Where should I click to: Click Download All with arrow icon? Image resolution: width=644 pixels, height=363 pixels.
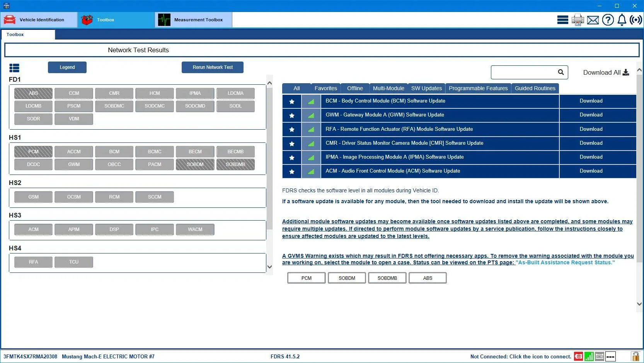coord(606,72)
